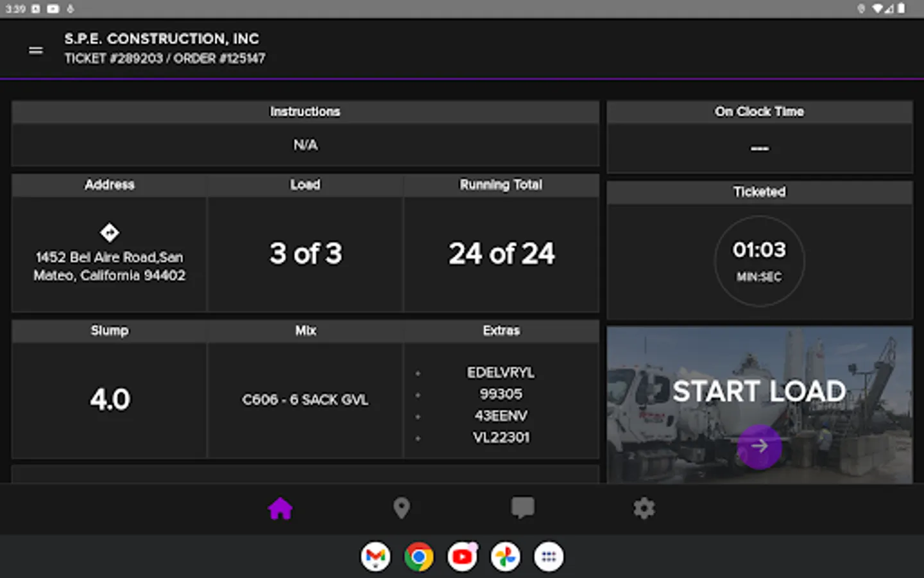Select the Ticketed 01:03 timer circle
The width and height of the screenshot is (924, 578).
click(759, 260)
